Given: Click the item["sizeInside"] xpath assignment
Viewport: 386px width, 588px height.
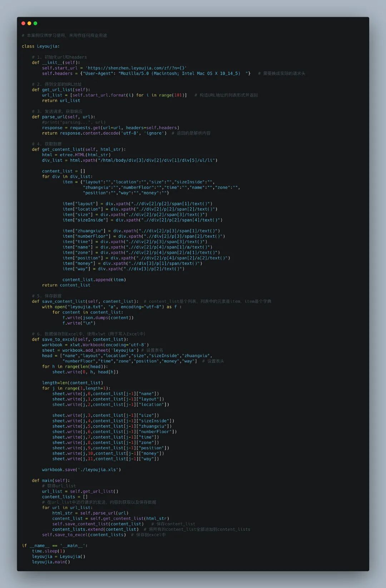Looking at the screenshot, I should click(x=143, y=220).
